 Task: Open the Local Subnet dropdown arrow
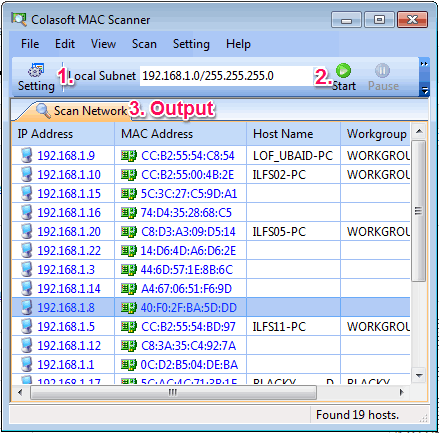point(315,76)
